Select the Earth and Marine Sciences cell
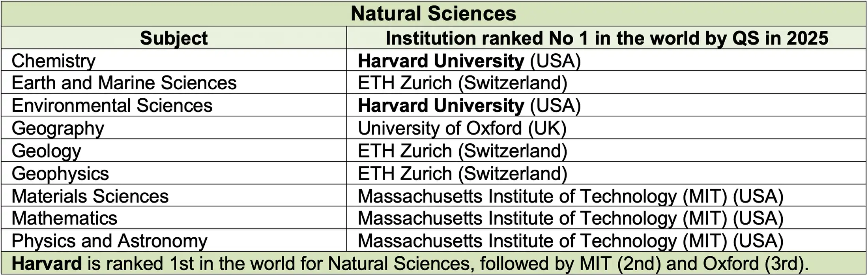The image size is (868, 276). click(124, 83)
